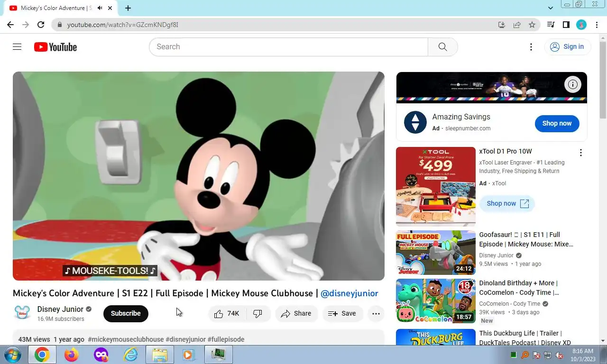The height and width of the screenshot is (364, 607).
Task: Open options menu for xTool D1 Pro ad
Action: coord(580,153)
